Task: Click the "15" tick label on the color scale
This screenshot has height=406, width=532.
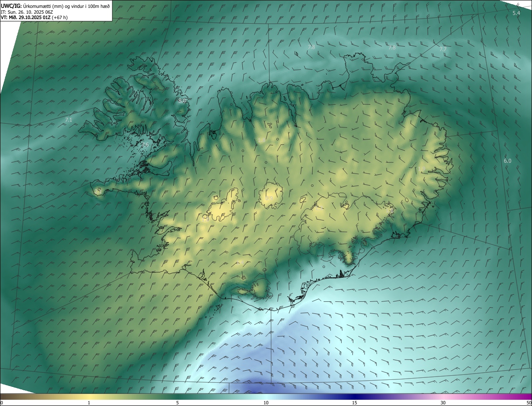Action: [355, 403]
